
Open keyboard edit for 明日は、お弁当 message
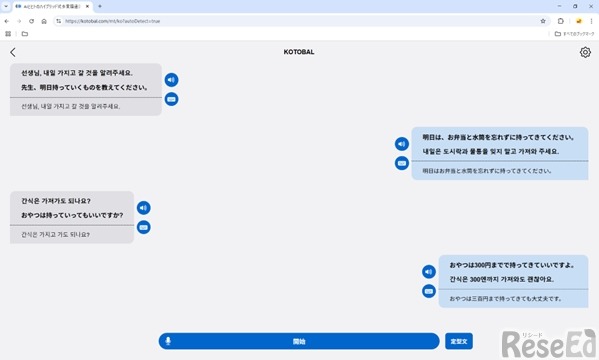401,163
